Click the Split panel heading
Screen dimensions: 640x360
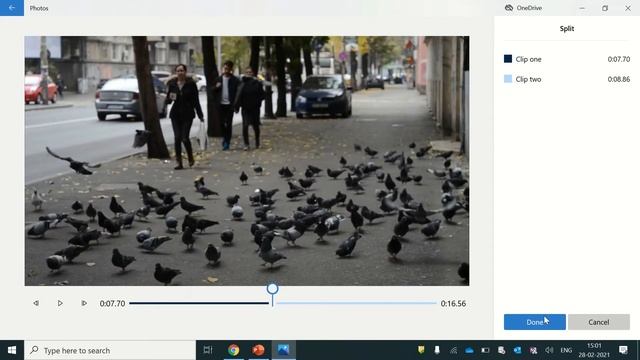click(567, 29)
